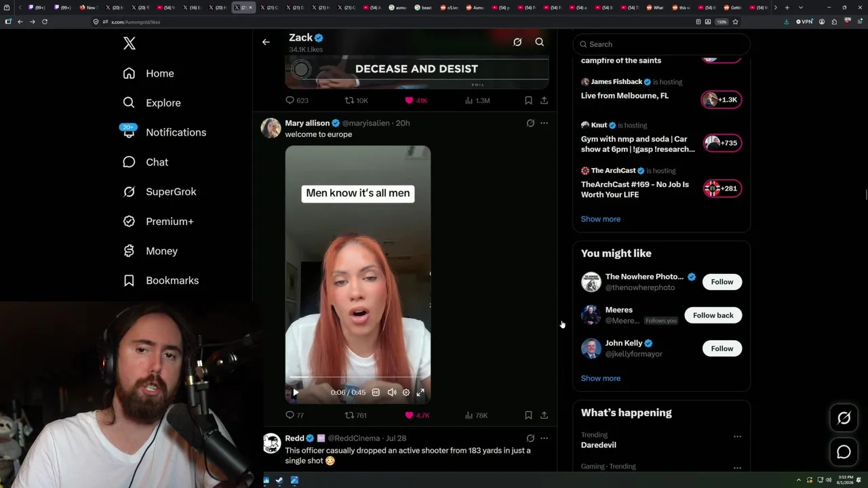
Task: Go back with the profile header arrow
Action: point(266,42)
